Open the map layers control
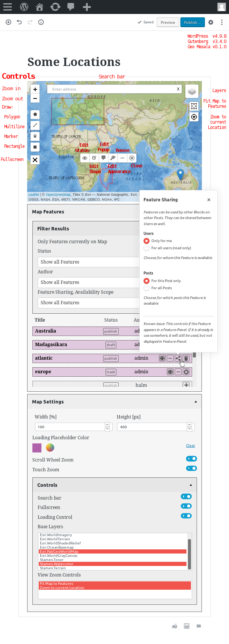Image resolution: width=229 pixels, height=644 pixels. pos(192,91)
